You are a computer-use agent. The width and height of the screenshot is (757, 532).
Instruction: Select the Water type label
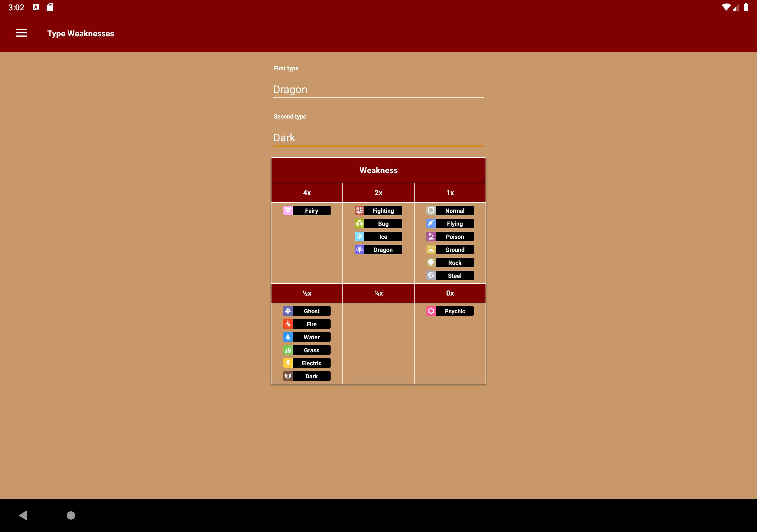[312, 337]
